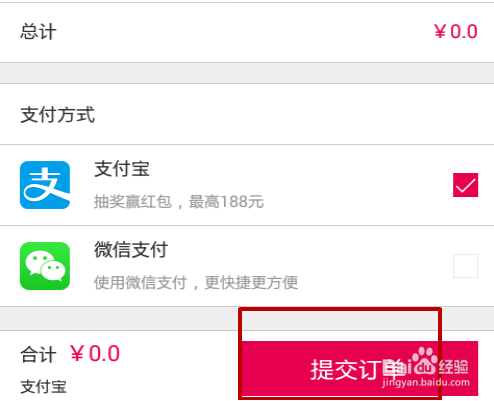Click the 经验 text in Baidu watermark

453,366
